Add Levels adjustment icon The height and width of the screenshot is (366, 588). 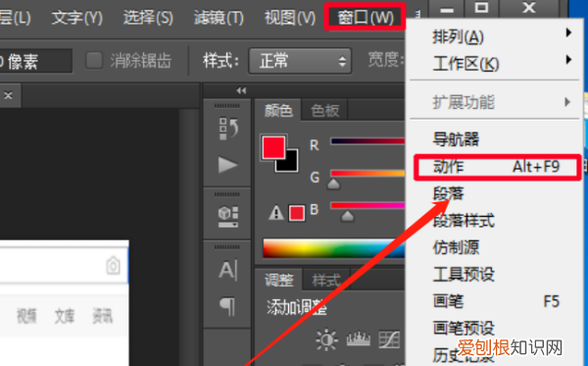tap(358, 339)
